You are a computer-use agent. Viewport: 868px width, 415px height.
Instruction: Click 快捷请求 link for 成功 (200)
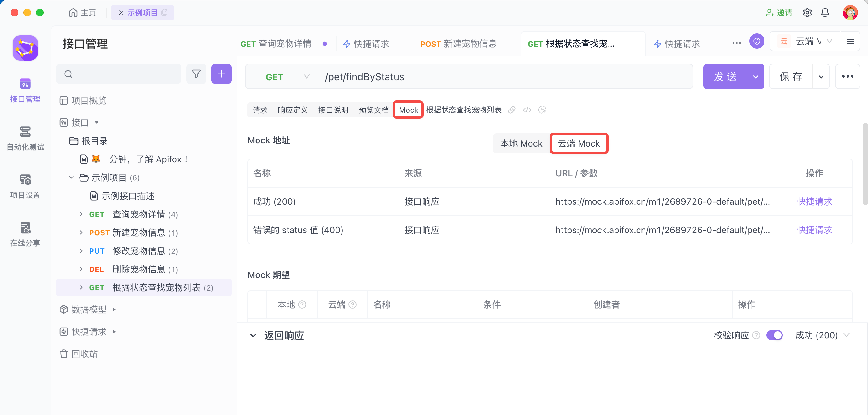click(x=814, y=201)
